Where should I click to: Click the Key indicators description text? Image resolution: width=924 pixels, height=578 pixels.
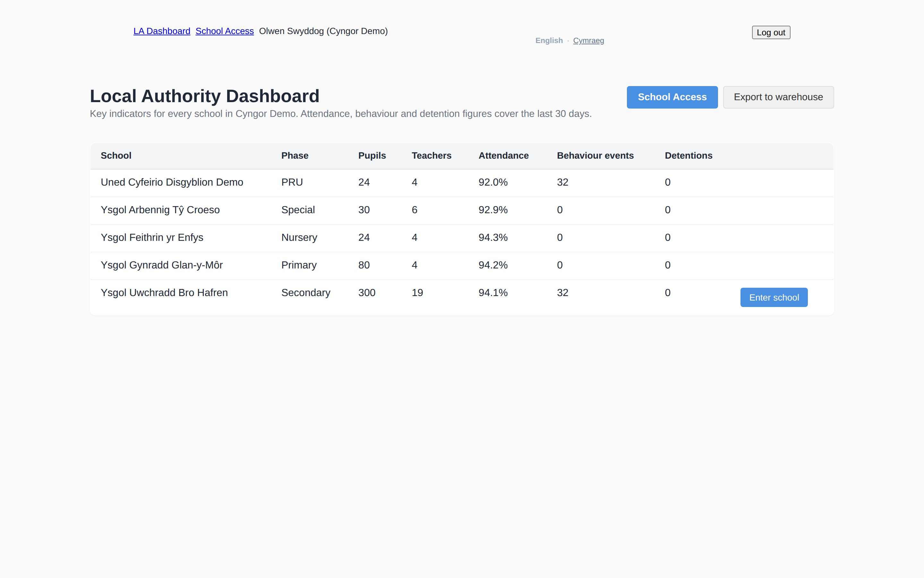click(341, 114)
